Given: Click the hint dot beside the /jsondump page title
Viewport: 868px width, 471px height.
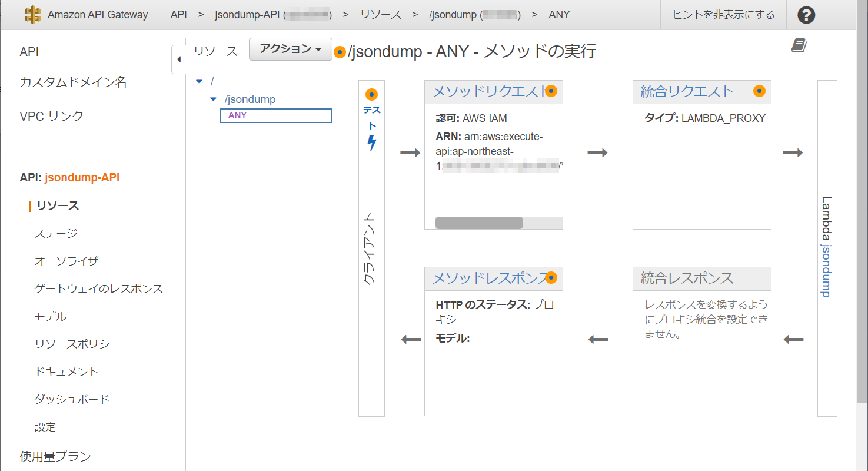Looking at the screenshot, I should pos(340,52).
